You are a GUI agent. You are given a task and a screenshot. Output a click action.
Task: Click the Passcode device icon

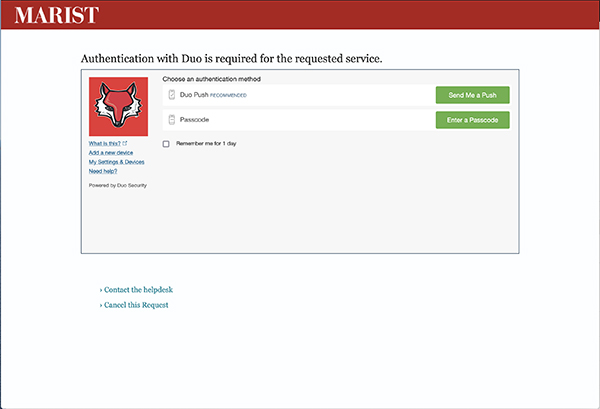click(x=172, y=120)
